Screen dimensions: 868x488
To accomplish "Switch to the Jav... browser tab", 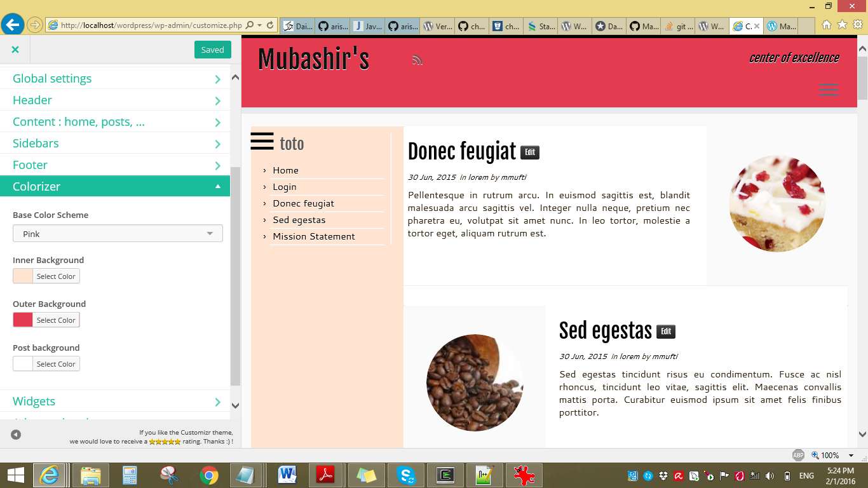I will pos(367,26).
